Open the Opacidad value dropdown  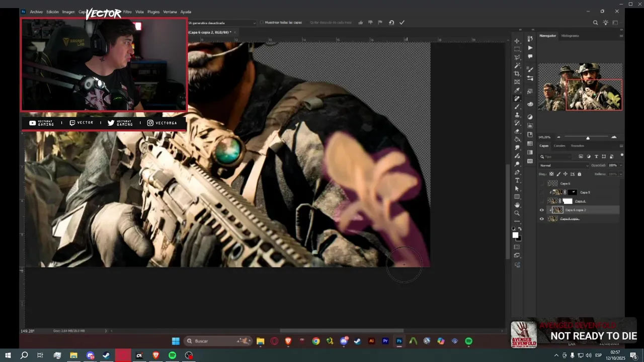tap(620, 165)
